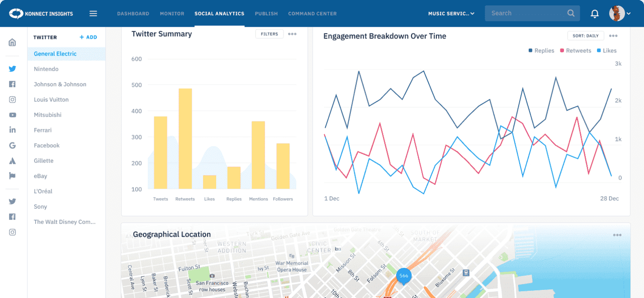Select Nintendo from the Twitter accounts list
The image size is (644, 298).
[46, 69]
